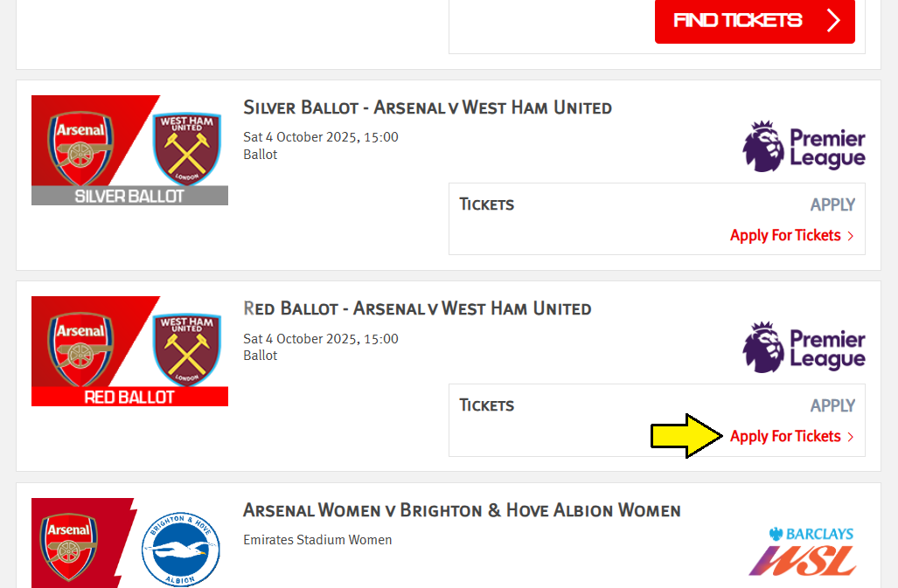Click the arrow chevron on Find Tickets
The image size is (898, 588).
833,20
